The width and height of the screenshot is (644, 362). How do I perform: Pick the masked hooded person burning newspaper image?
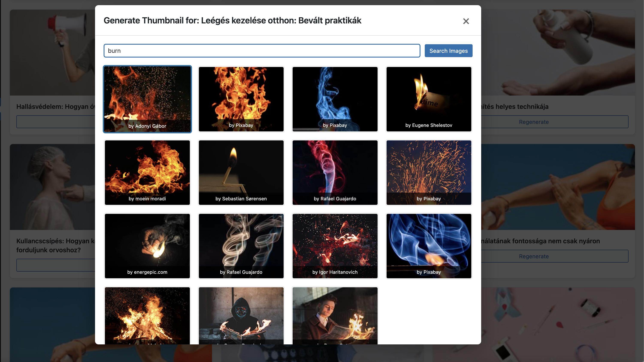pos(241,316)
